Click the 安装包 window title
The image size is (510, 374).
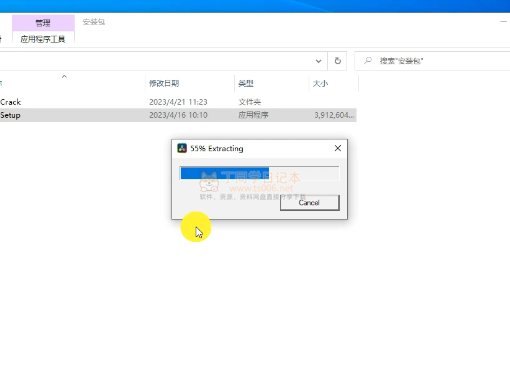click(x=94, y=22)
